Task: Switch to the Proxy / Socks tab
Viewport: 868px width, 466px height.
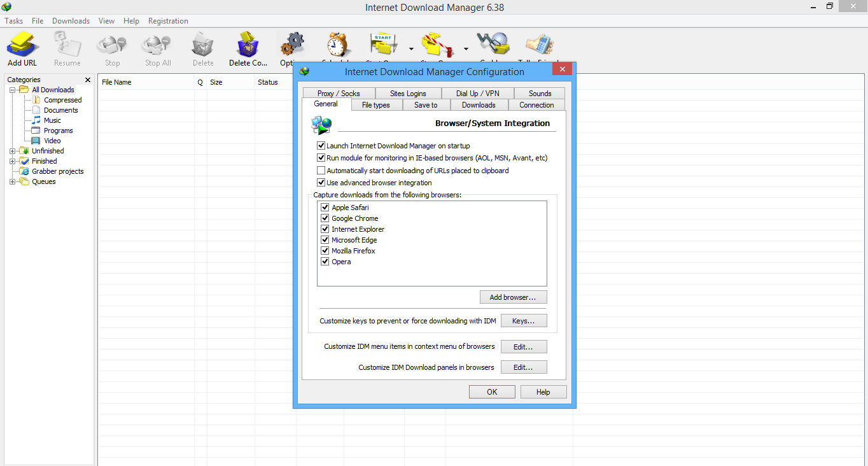Action: tap(339, 93)
